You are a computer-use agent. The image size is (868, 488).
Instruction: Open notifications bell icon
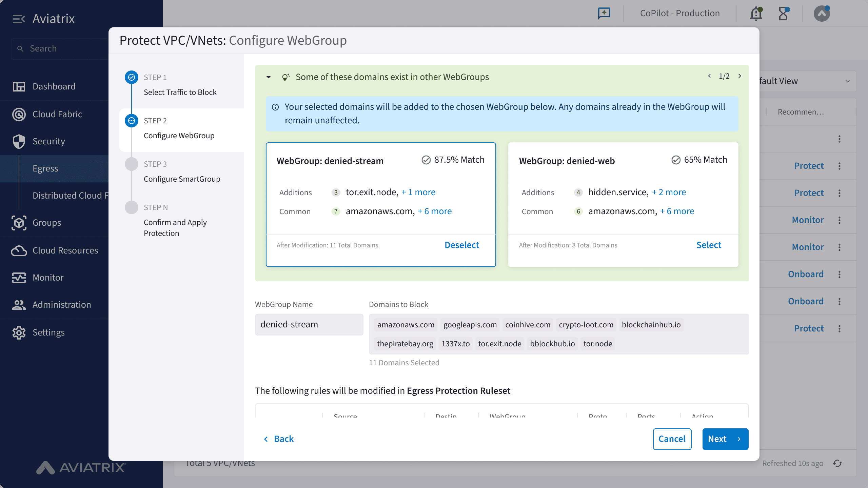point(756,14)
